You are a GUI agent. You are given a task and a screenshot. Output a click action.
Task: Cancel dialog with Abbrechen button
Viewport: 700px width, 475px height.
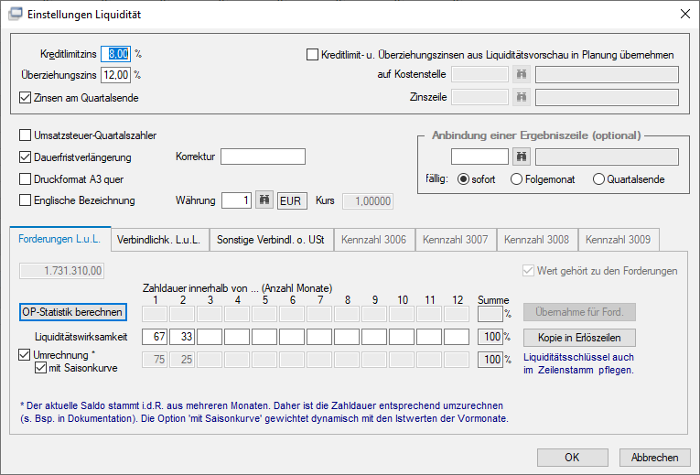click(654, 457)
